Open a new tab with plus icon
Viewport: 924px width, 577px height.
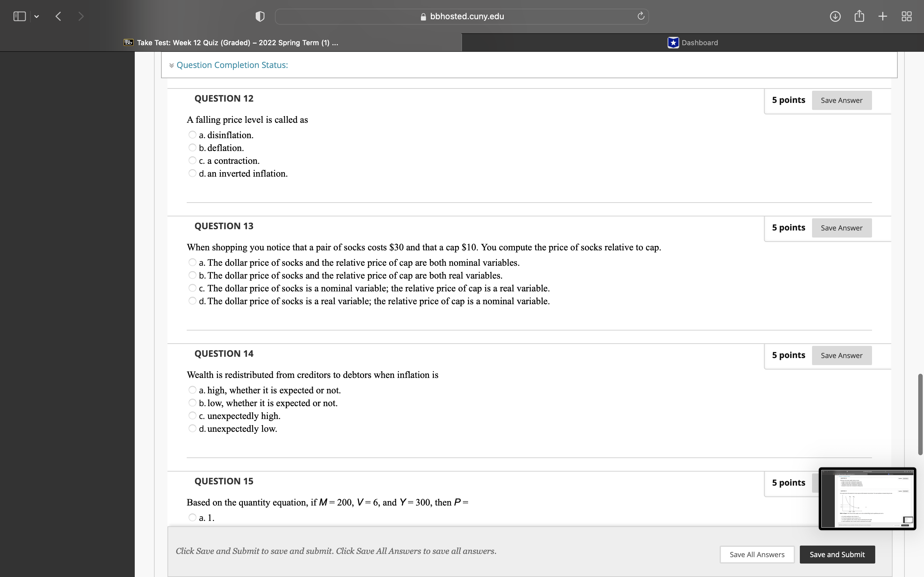tap(883, 16)
